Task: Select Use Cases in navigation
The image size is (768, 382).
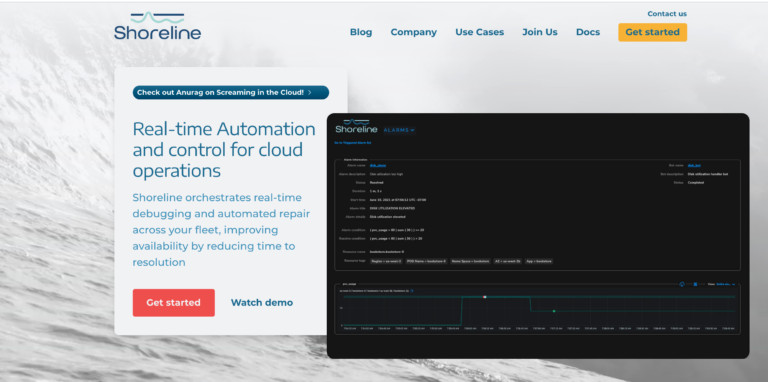Action: [480, 32]
